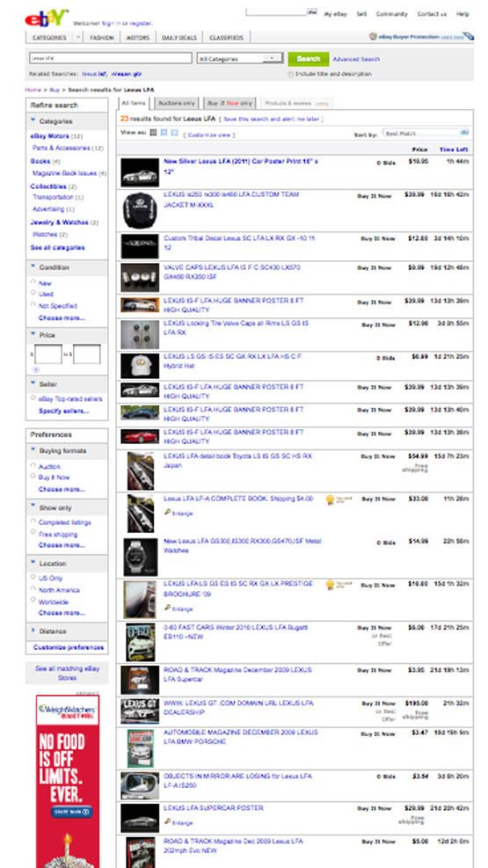Image resolution: width=488 pixels, height=868 pixels.
Task: Click Save this search link
Action: 272,119
